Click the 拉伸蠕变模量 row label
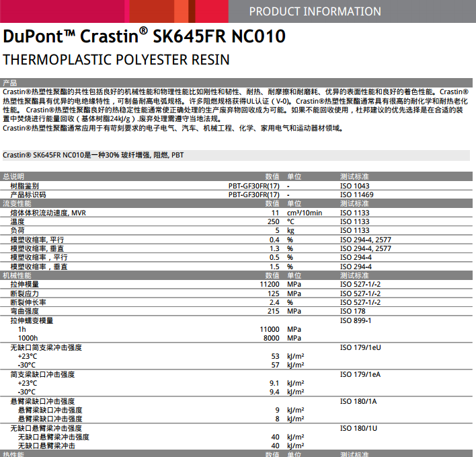This screenshot has height=457, width=476. pyautogui.click(x=32, y=320)
